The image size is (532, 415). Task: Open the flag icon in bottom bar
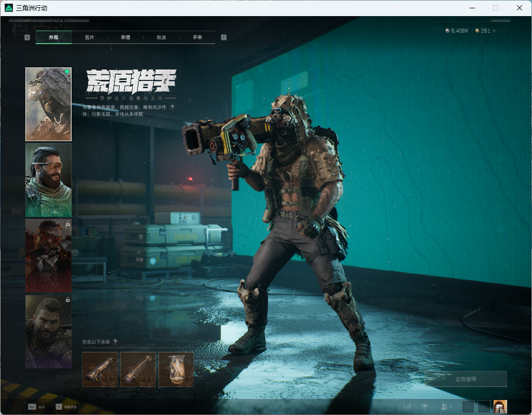point(425,406)
